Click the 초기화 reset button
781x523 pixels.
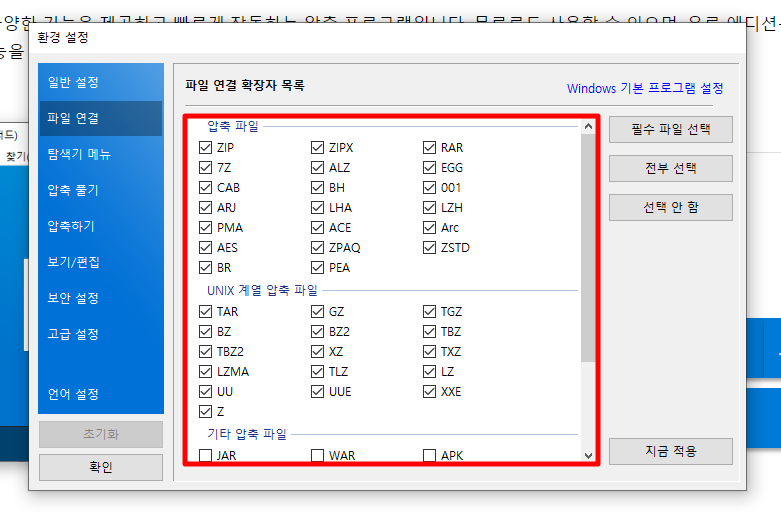click(101, 434)
